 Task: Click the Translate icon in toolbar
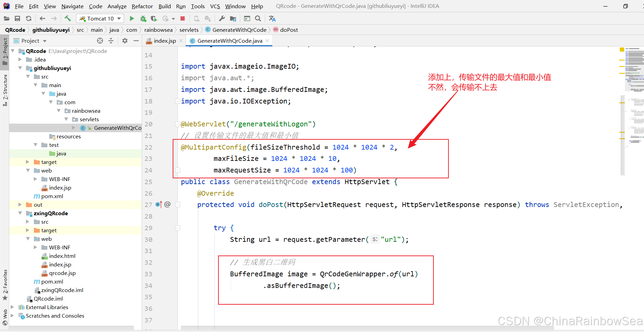pos(272,18)
